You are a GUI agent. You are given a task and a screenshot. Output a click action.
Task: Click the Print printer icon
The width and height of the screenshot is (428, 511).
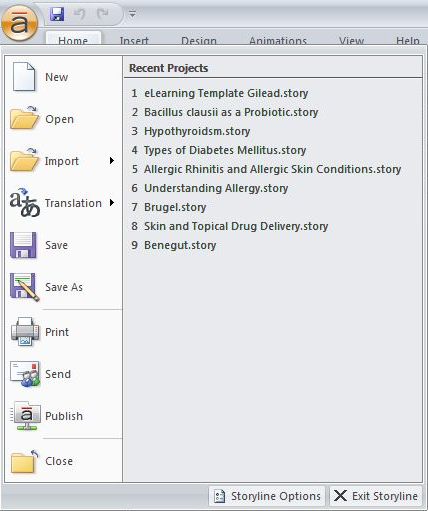[x=25, y=332]
